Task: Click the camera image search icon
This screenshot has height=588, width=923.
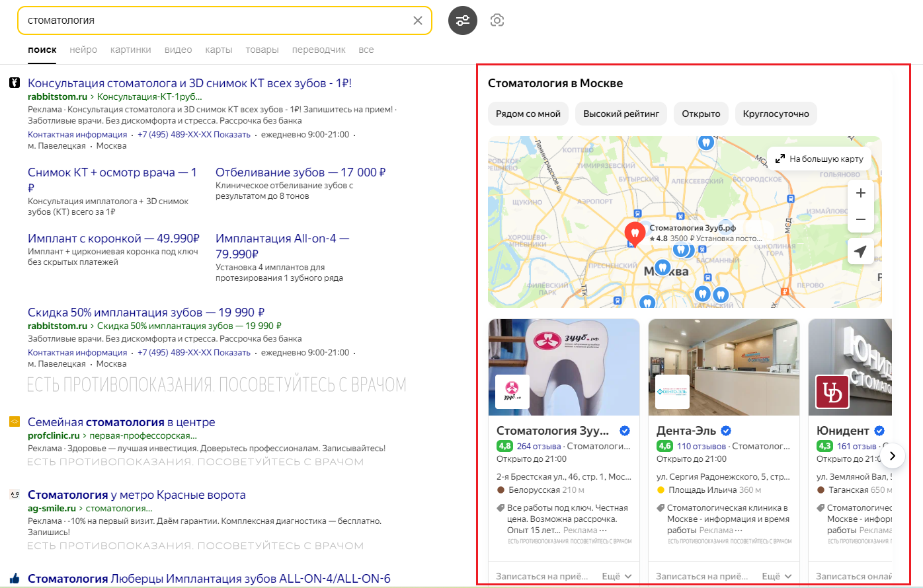Action: coord(497,20)
